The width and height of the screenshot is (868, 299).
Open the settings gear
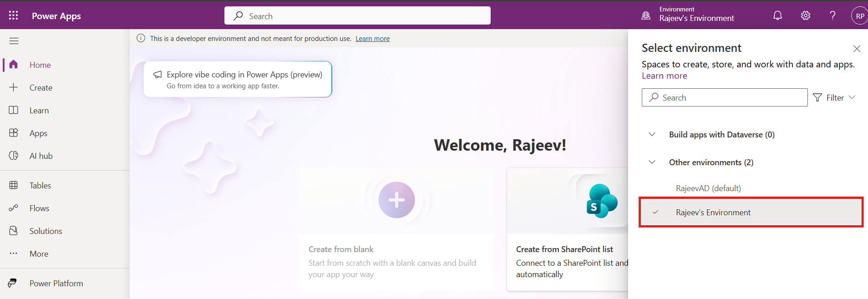[x=806, y=15]
